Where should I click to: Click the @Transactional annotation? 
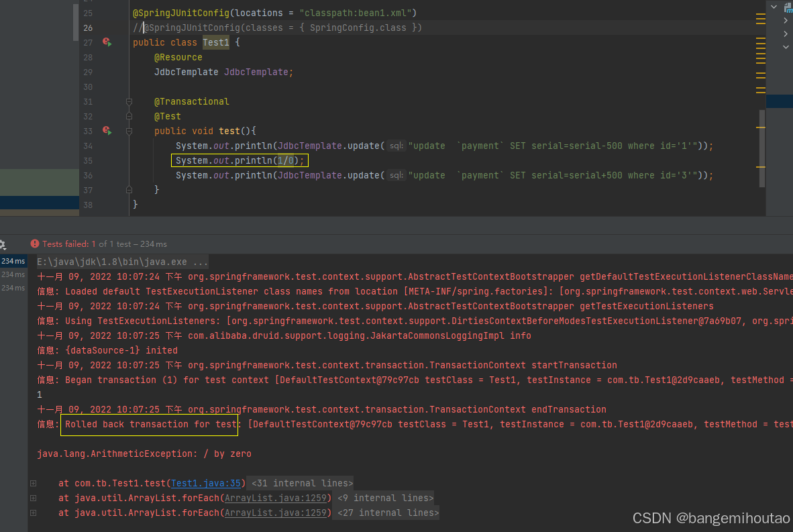click(x=192, y=102)
